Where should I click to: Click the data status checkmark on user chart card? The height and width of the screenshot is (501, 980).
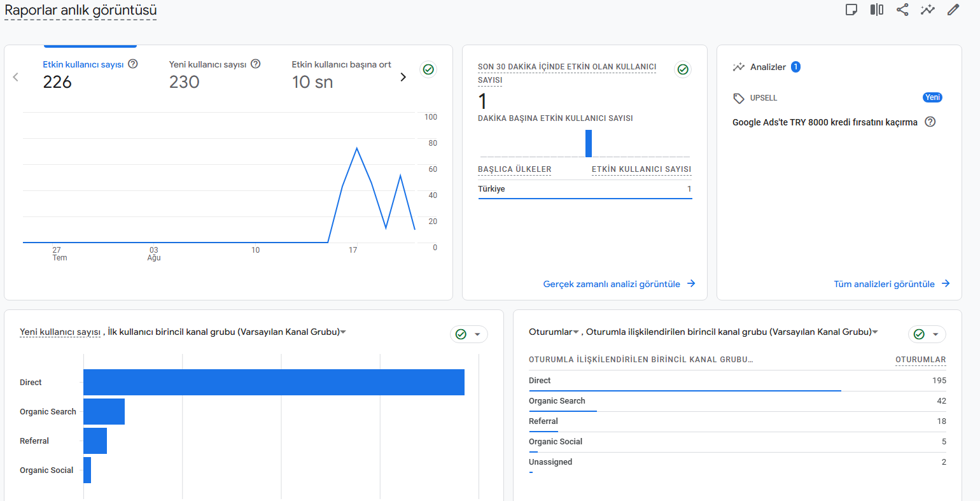pos(429,69)
